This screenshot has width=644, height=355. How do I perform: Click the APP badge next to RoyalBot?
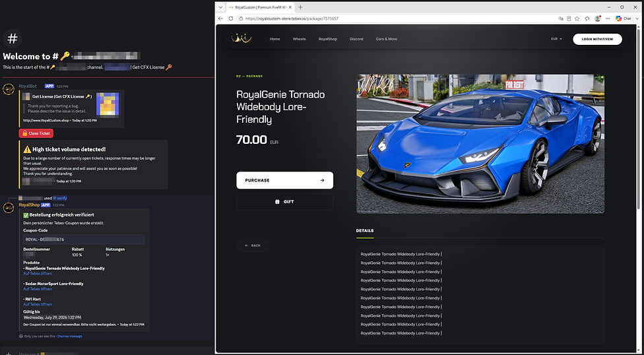click(49, 86)
